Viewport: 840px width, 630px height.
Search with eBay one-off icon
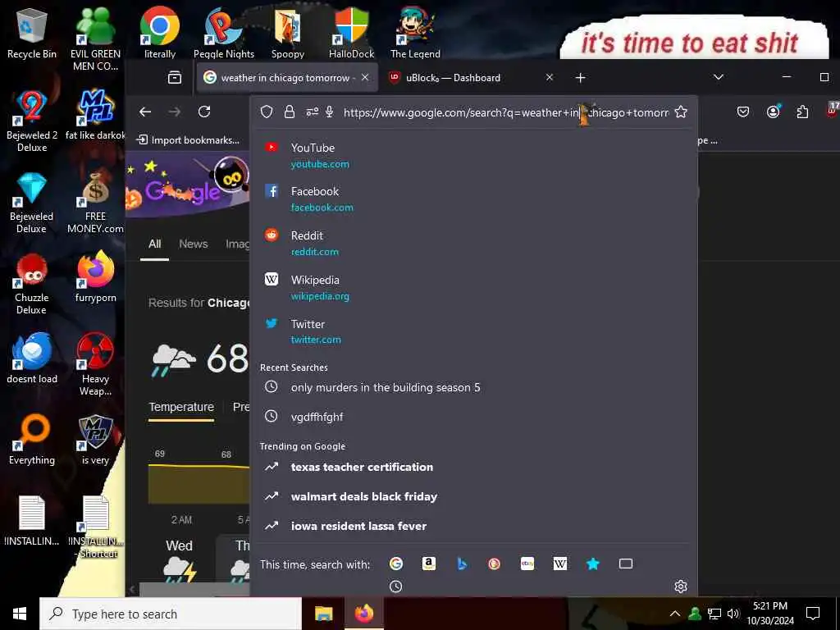coord(527,564)
